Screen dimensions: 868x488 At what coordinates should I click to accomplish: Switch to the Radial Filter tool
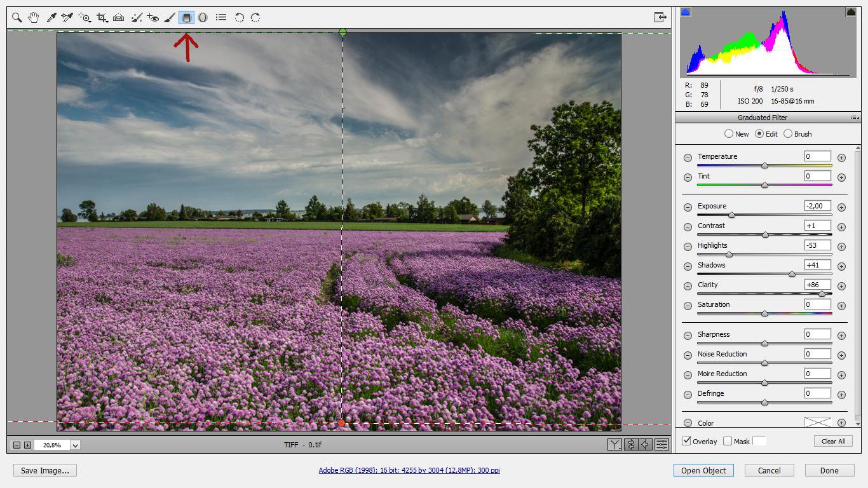click(x=203, y=18)
